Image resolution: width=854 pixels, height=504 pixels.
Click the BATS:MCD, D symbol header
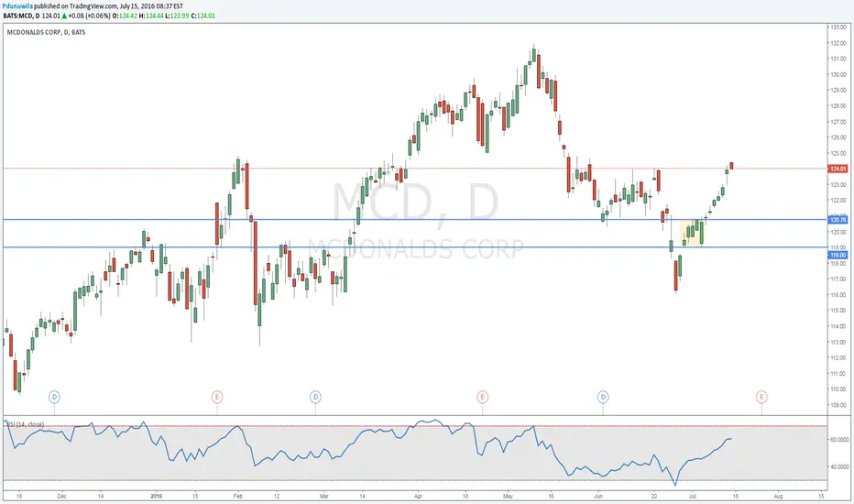tap(21, 16)
